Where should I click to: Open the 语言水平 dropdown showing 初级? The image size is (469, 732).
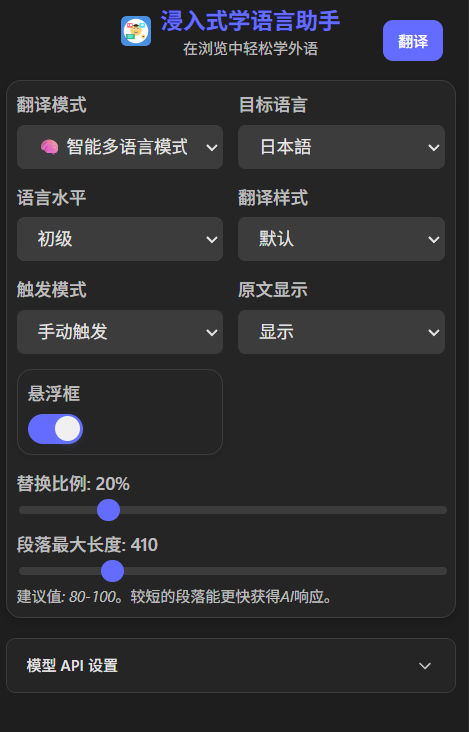[x=120, y=239]
